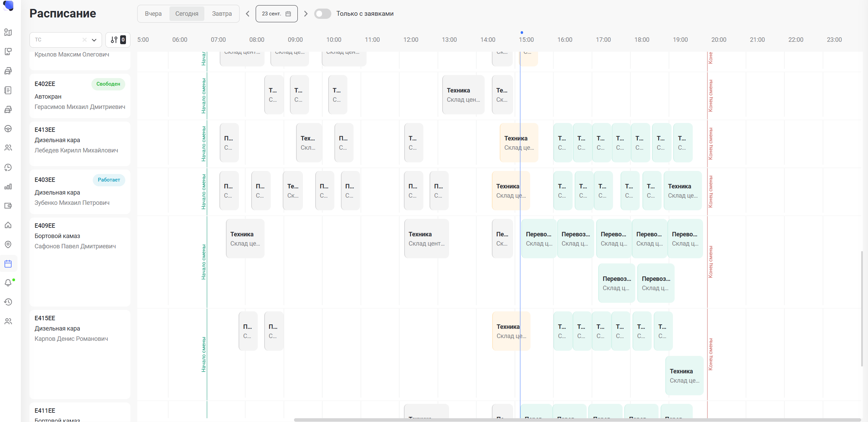Click the calendar schedule sidebar icon
This screenshot has height=422, width=868.
[x=8, y=264]
